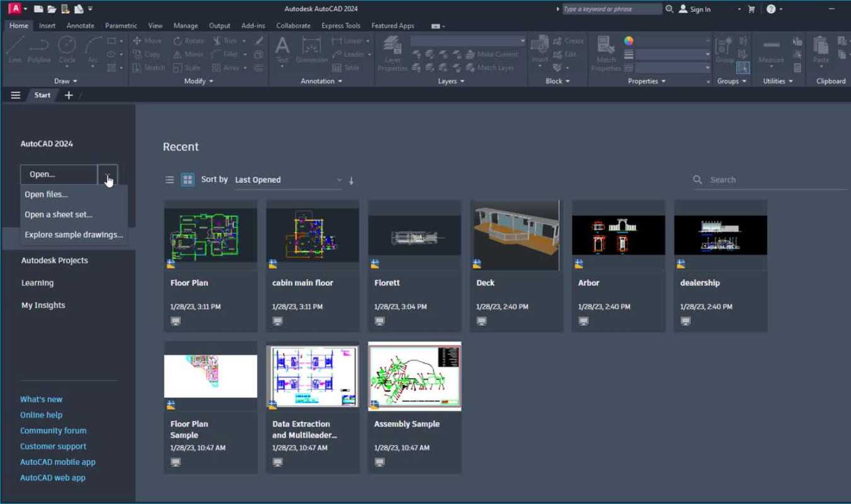
Task: Switch to the Annotate ribbon tab
Action: pos(80,26)
